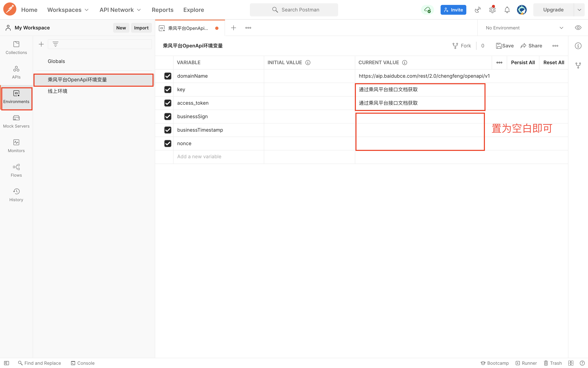
Task: Open Reports in top navigation
Action: pyautogui.click(x=163, y=10)
